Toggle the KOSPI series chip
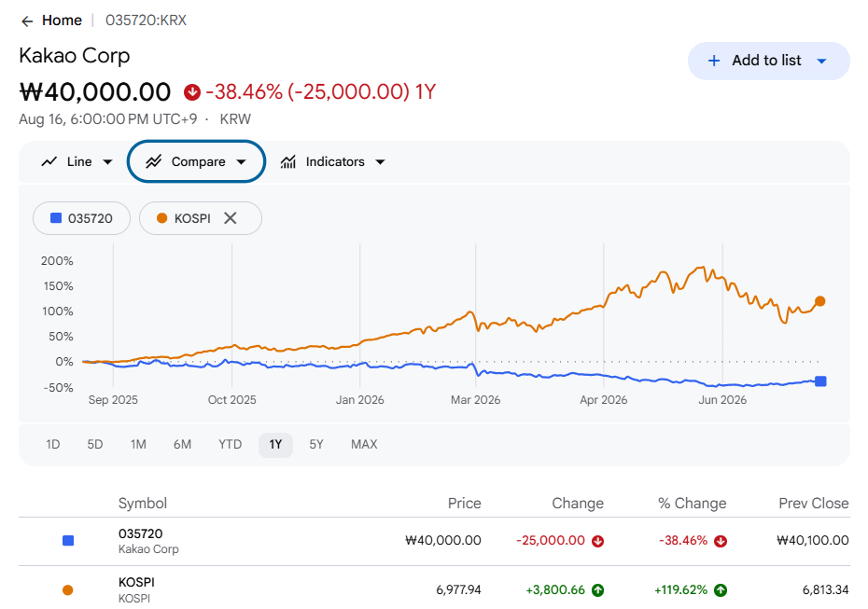Image resolution: width=868 pixels, height=609 pixels. click(201, 218)
